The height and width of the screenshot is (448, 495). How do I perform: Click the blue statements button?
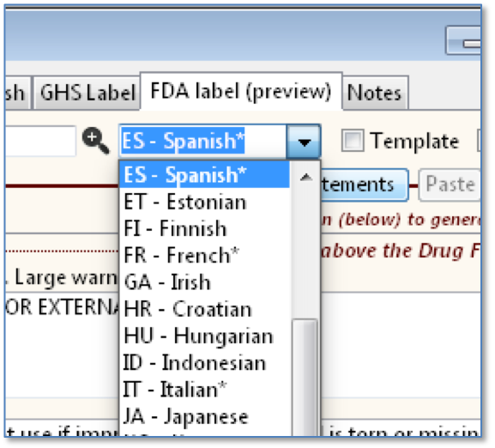point(365,185)
